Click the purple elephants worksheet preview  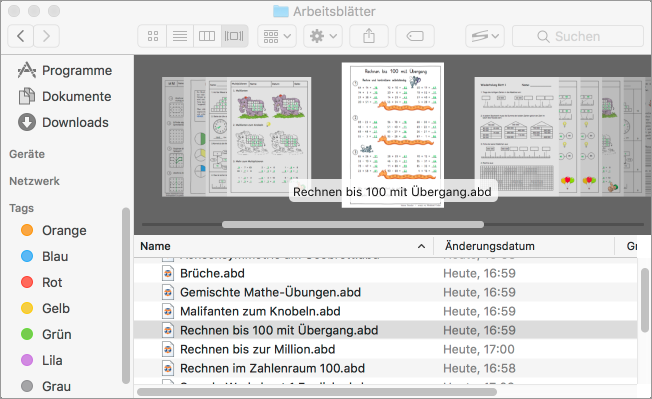pyautogui.click(x=270, y=136)
